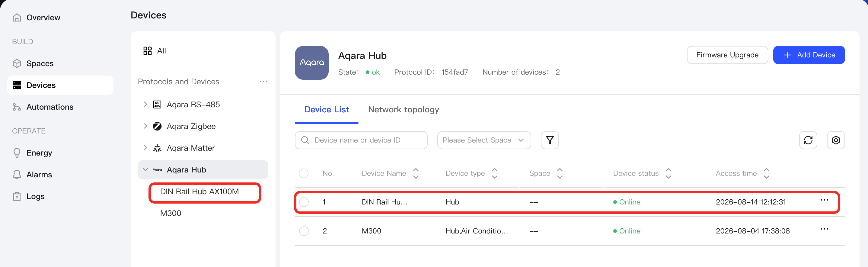
Task: Open more actions for M300 row
Action: [x=824, y=229]
